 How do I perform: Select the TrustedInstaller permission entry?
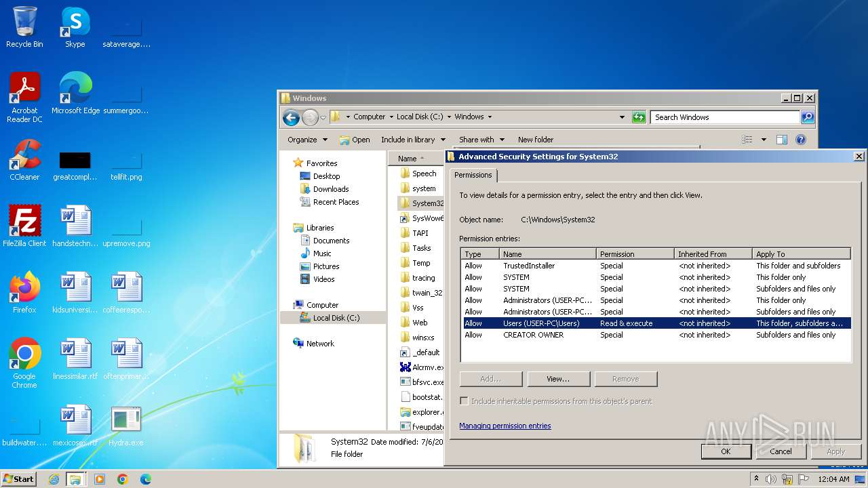656,266
